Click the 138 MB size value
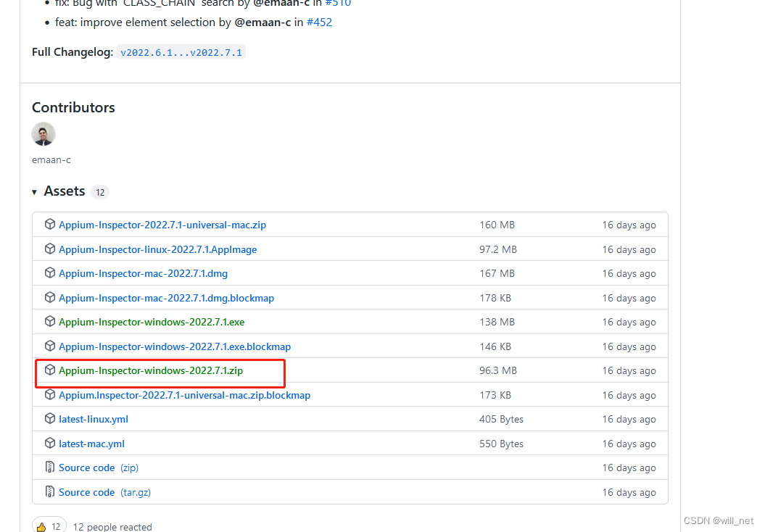This screenshot has height=532, width=765. coord(497,322)
